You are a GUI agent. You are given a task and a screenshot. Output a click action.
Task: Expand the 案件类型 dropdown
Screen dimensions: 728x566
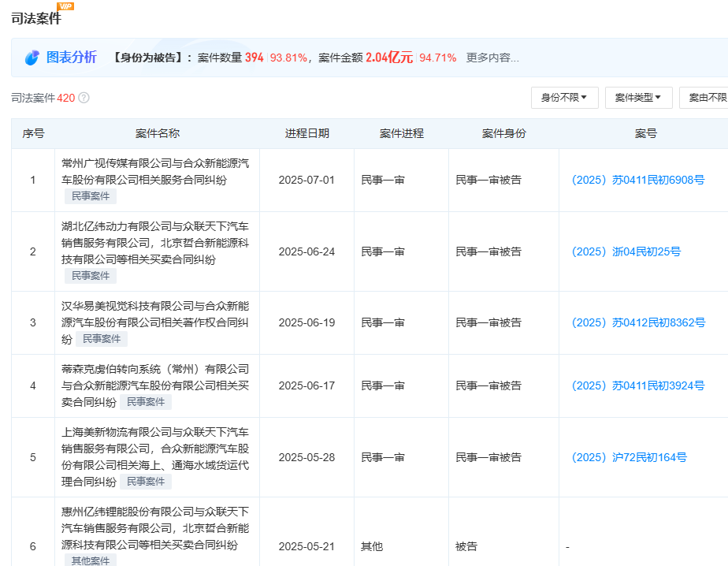(x=638, y=98)
